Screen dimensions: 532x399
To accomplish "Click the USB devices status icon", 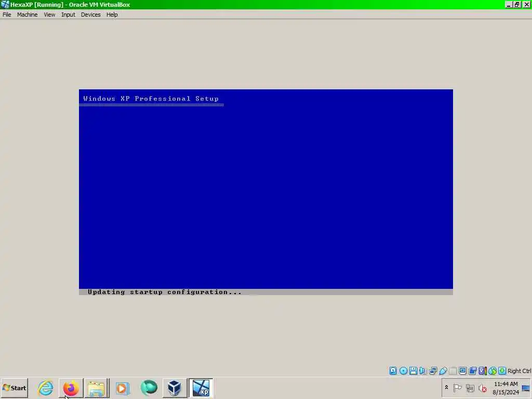I will (443, 371).
